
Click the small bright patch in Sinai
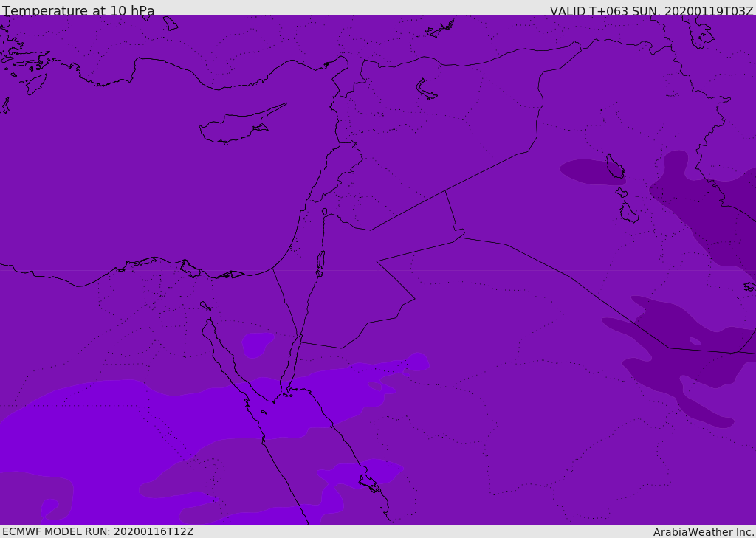tap(257, 345)
